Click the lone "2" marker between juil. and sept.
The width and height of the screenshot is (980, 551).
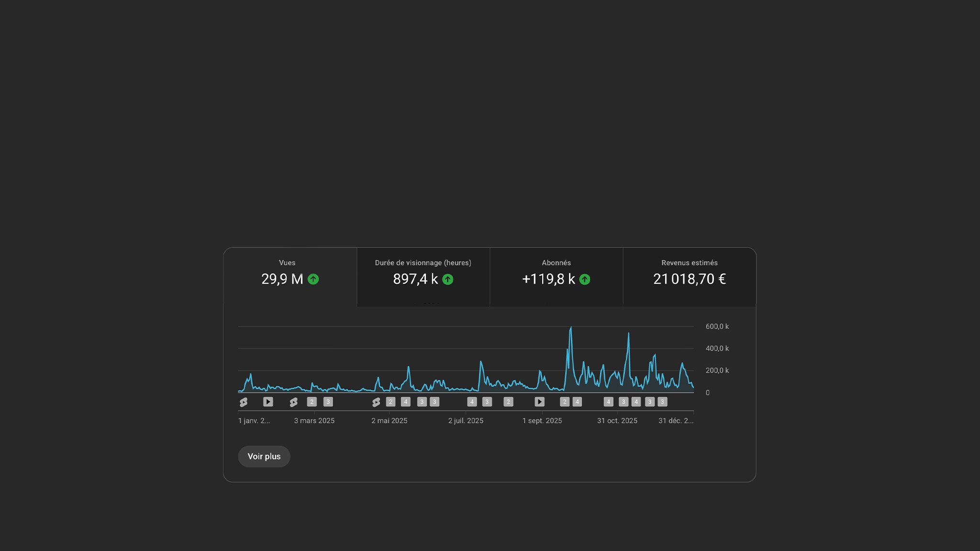508,402
